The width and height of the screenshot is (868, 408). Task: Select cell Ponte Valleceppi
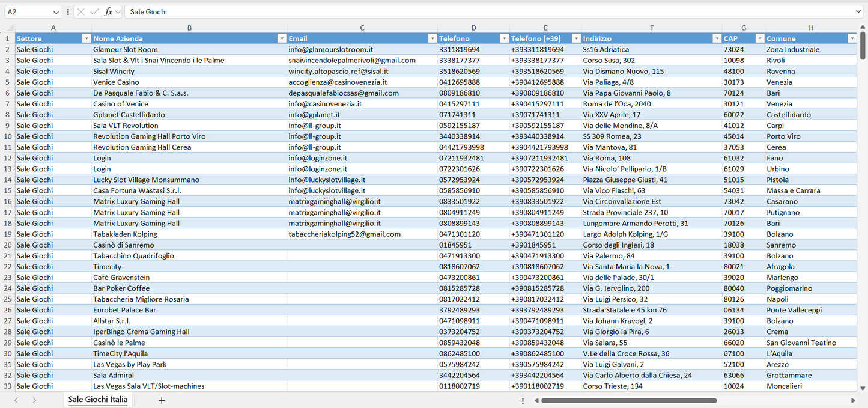click(x=811, y=310)
